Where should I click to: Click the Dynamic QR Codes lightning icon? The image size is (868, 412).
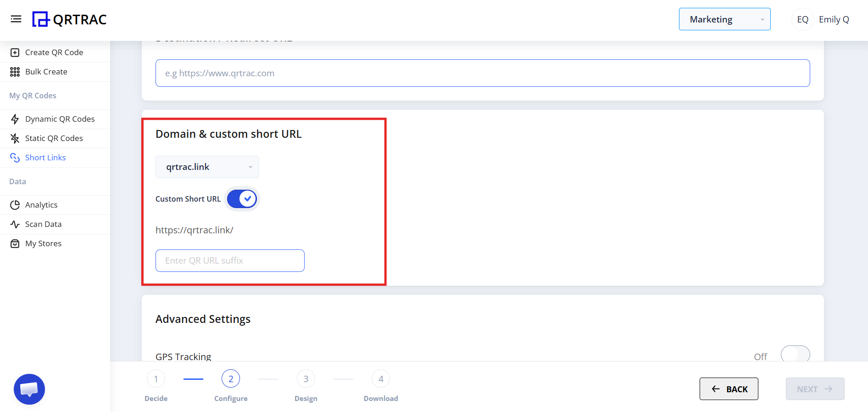coord(15,119)
